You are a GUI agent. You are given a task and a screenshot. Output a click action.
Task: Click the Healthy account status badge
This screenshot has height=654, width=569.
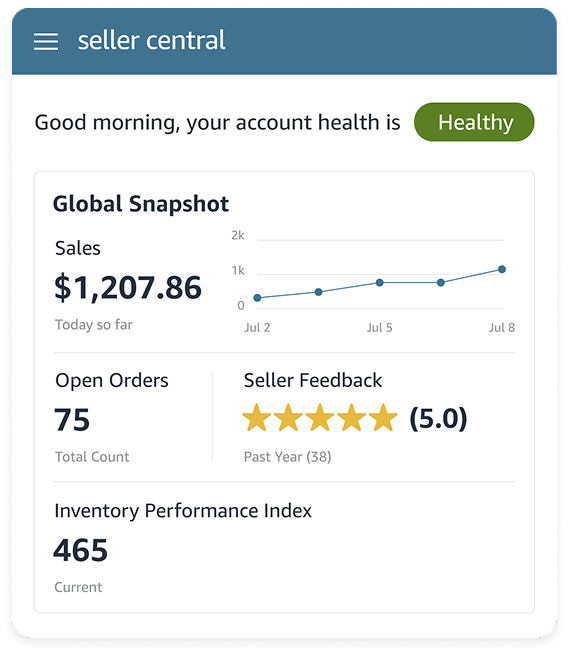[474, 122]
